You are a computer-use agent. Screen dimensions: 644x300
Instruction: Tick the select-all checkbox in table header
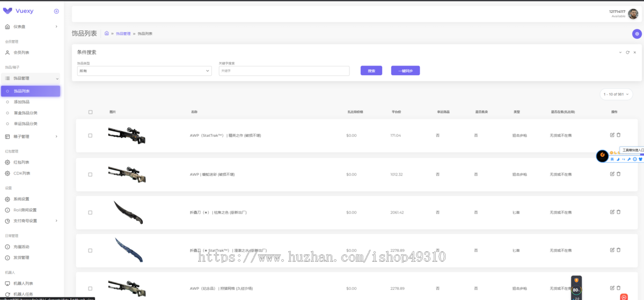click(x=90, y=112)
